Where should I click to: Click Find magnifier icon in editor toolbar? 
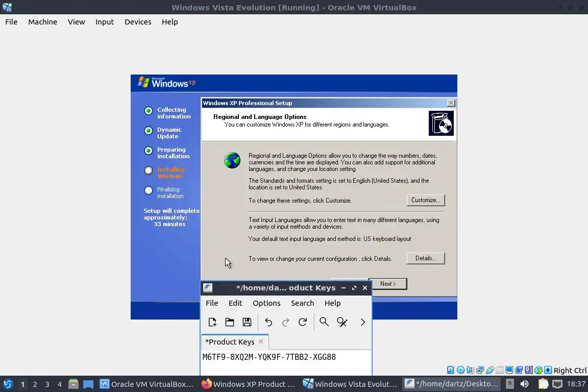[324, 322]
